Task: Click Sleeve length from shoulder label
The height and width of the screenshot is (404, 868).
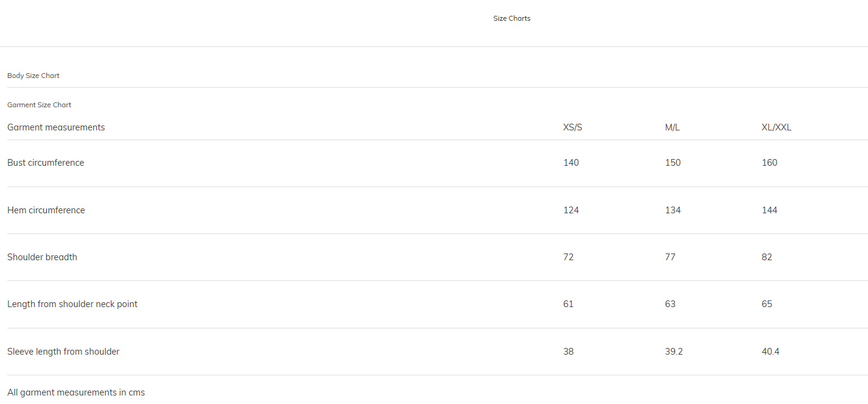Action: pyautogui.click(x=63, y=352)
